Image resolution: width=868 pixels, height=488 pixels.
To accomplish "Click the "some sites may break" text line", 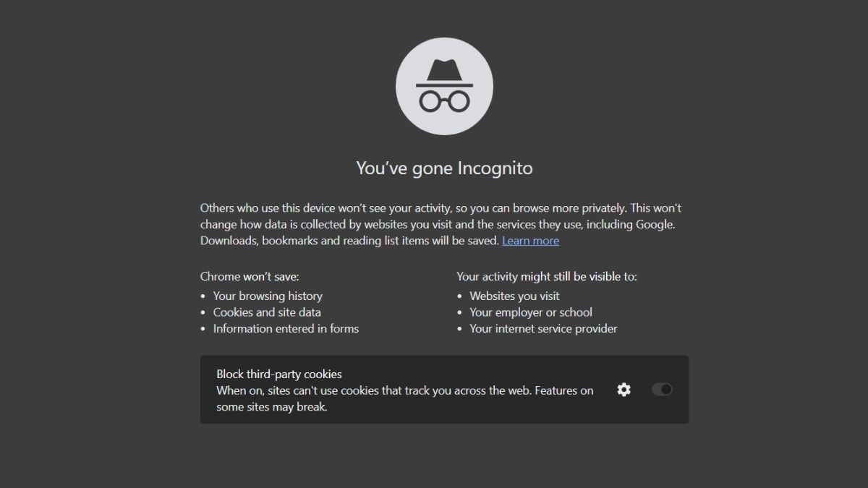I will point(272,407).
